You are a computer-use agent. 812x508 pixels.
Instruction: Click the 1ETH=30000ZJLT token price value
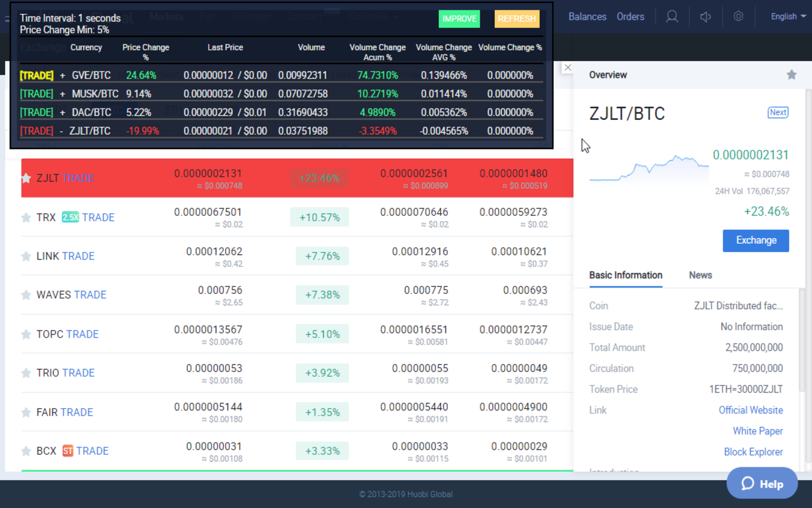[746, 389]
